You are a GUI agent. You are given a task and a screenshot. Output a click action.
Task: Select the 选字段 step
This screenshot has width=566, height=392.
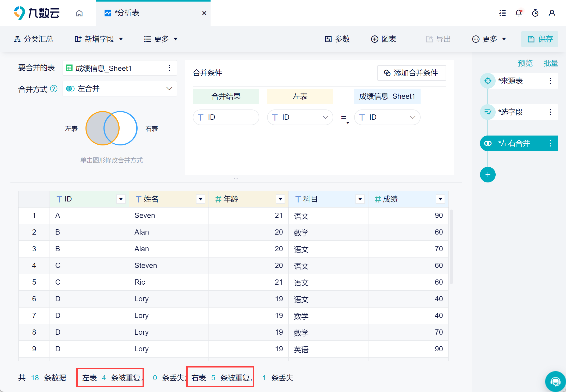tap(519, 112)
